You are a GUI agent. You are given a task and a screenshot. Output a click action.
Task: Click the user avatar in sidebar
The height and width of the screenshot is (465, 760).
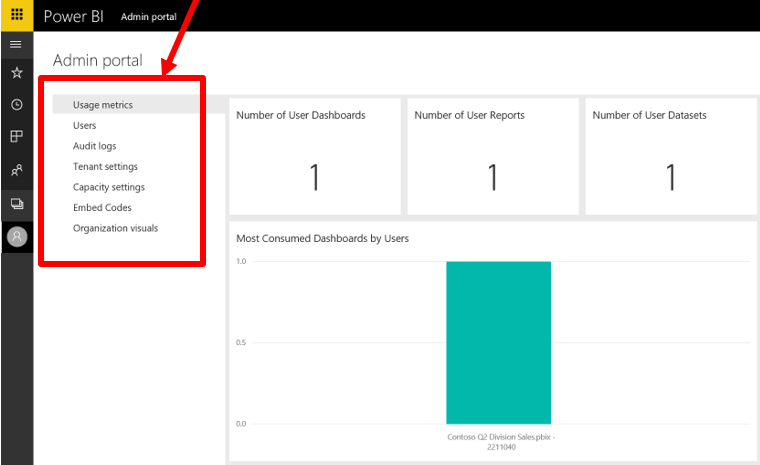coord(17,237)
